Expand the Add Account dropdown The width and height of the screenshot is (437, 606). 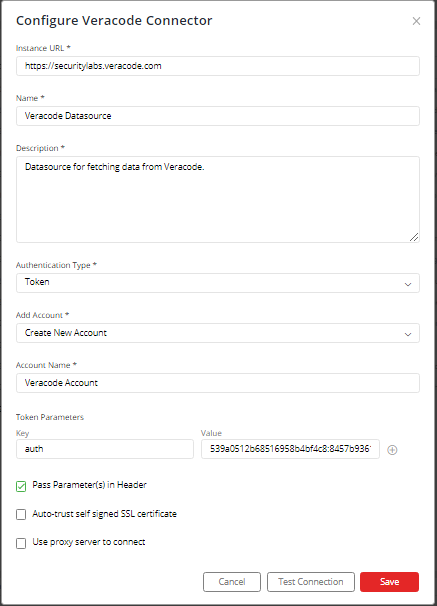[218, 333]
